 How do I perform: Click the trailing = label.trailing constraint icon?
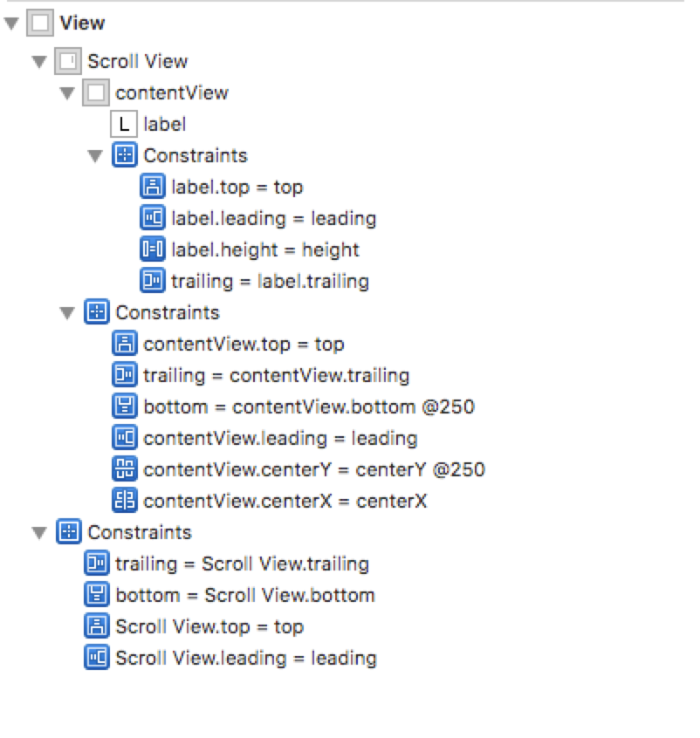pyautogui.click(x=153, y=281)
